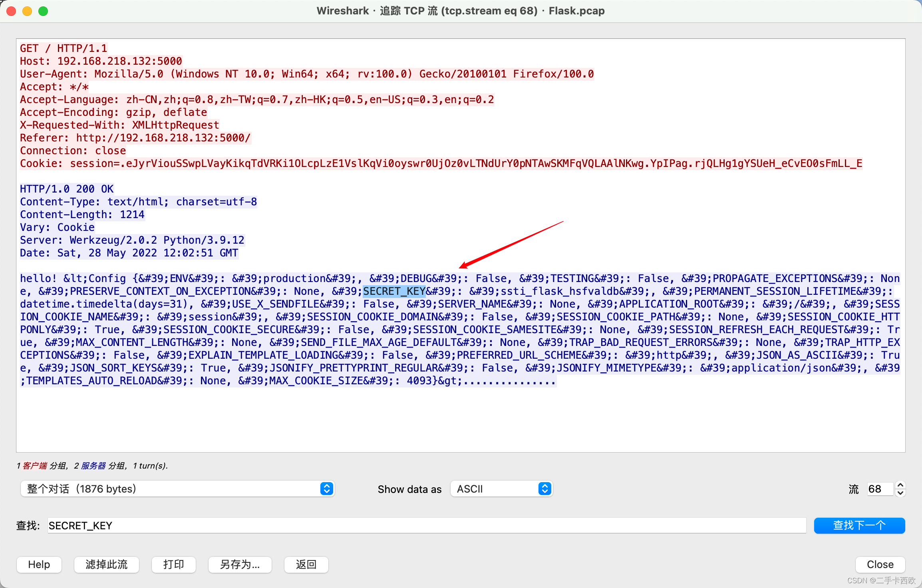
Task: Decrement the stream number stepper down arrow
Action: 900,493
